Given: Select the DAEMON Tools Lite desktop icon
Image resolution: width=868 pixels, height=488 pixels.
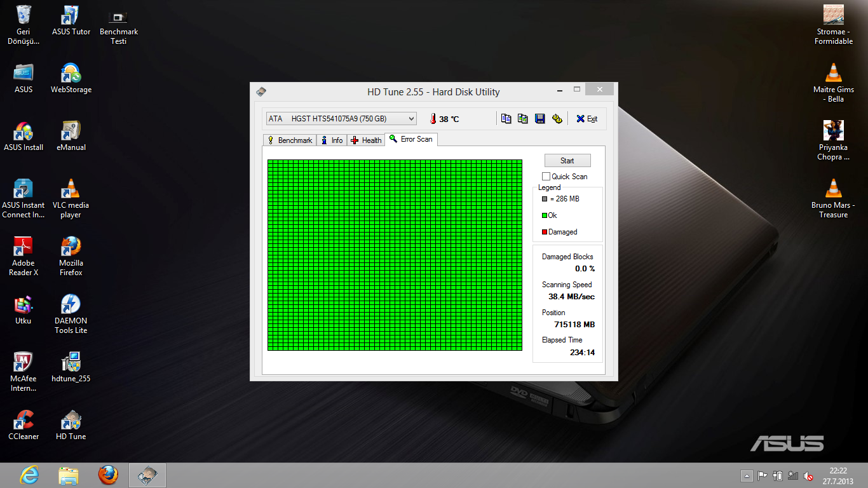Looking at the screenshot, I should coord(71,314).
